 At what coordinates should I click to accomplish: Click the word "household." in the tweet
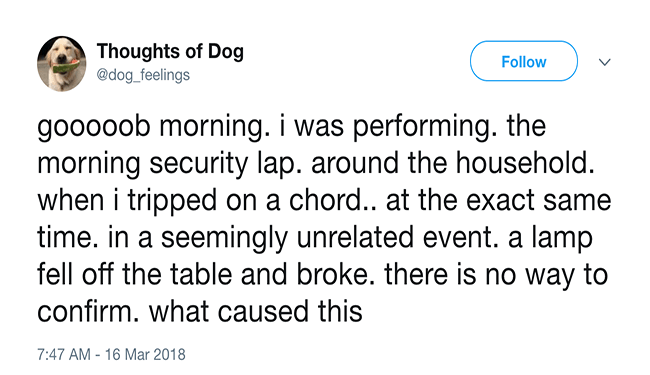coord(525,162)
